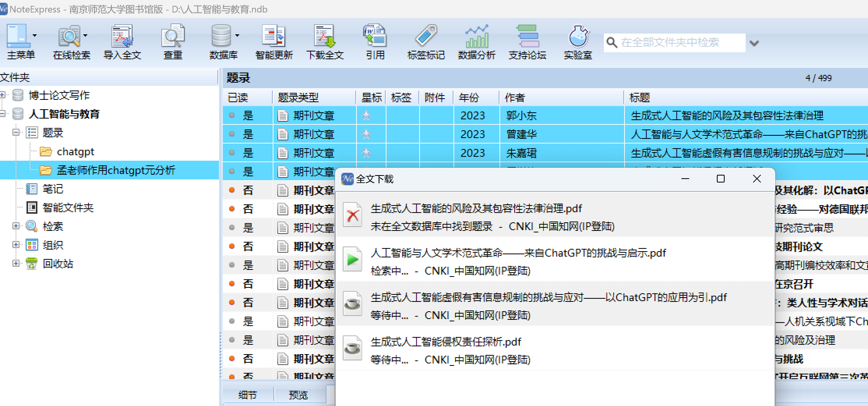This screenshot has width=868, height=406.
Task: Click the 回收站 recycle bin icon
Action: tap(32, 264)
